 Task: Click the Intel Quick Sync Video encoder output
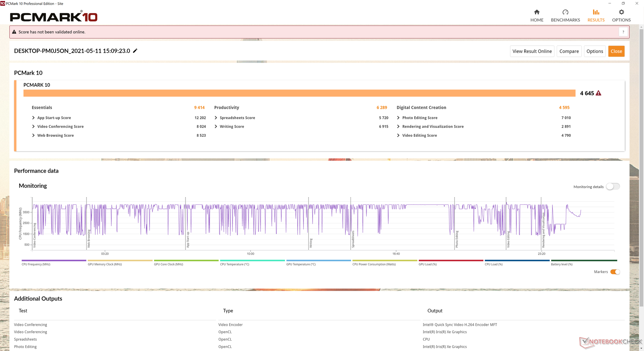pos(460,324)
